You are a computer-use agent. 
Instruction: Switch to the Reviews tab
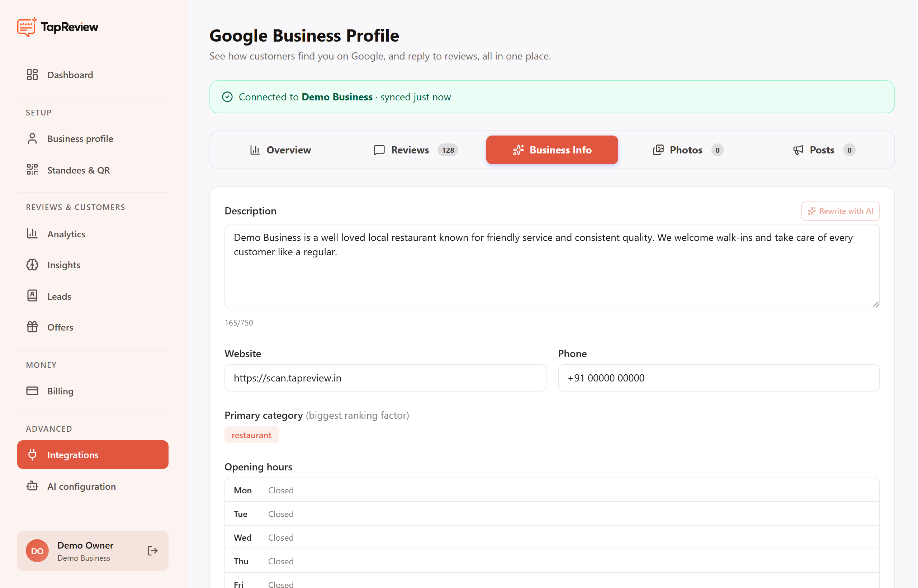pos(416,150)
